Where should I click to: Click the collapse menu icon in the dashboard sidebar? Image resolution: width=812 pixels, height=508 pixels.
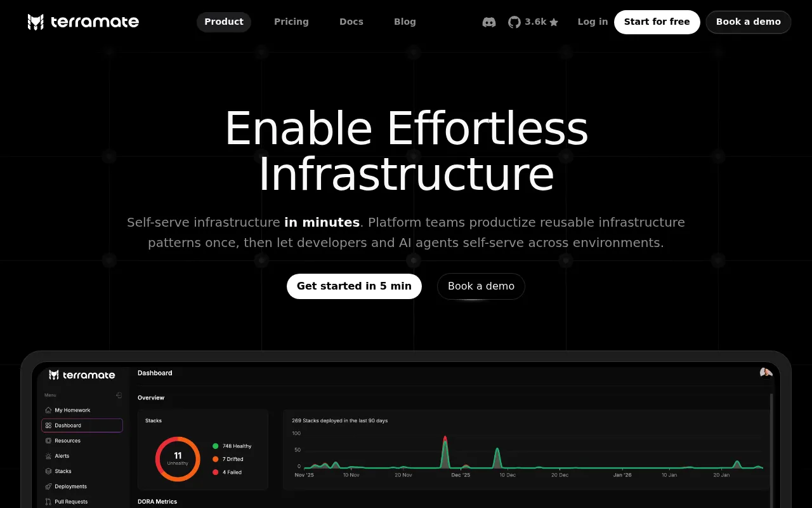point(119,395)
